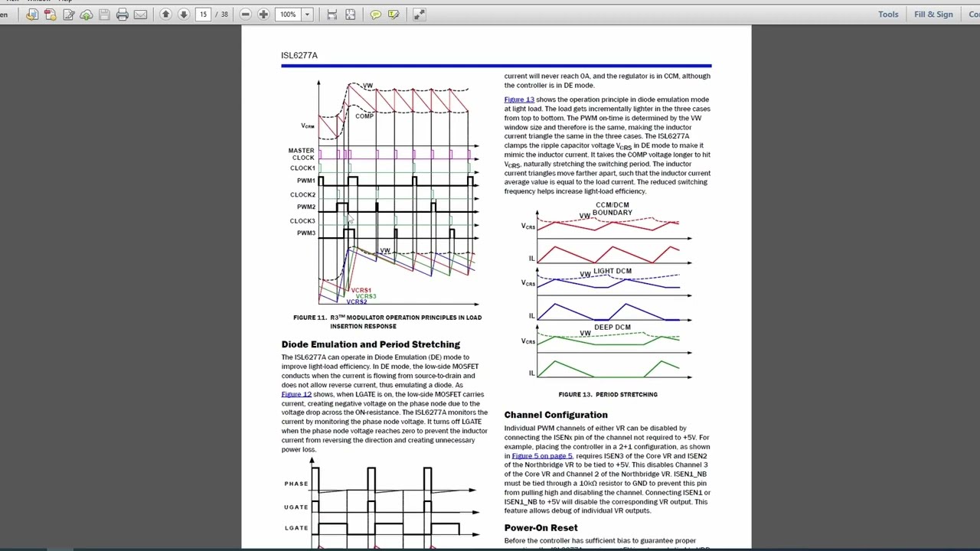Click the Send email envelope icon
The width and height of the screenshot is (980, 551).
141,15
